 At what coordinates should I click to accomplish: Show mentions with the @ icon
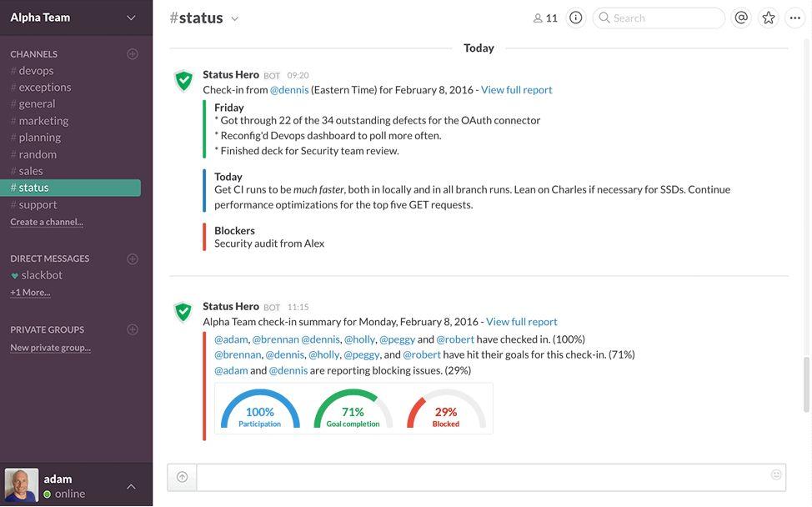tap(740, 18)
